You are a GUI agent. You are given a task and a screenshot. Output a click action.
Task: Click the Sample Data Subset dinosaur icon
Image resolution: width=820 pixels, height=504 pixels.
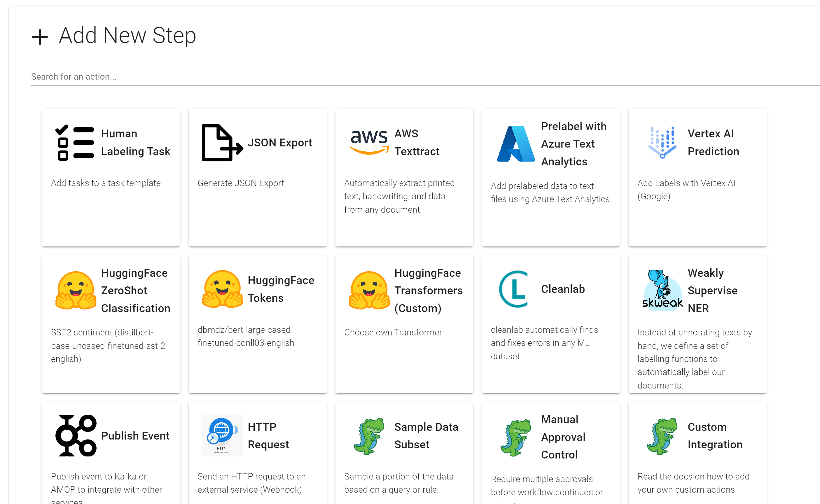pyautogui.click(x=369, y=436)
